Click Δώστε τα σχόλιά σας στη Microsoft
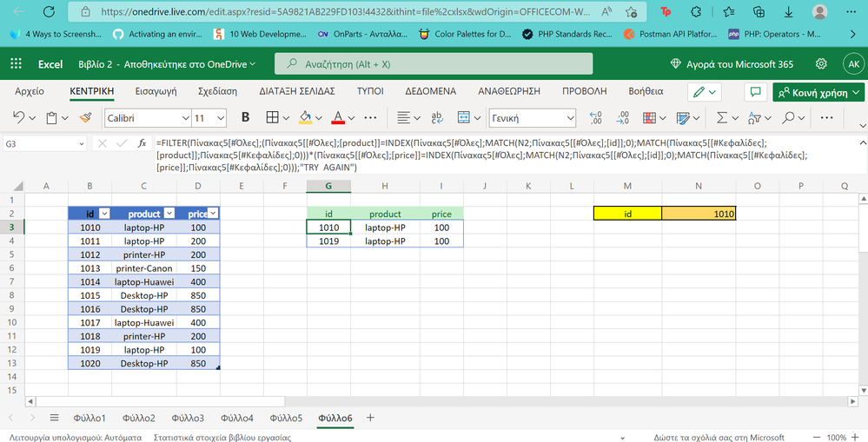Screen dimensions: 868x442 (x=719, y=438)
